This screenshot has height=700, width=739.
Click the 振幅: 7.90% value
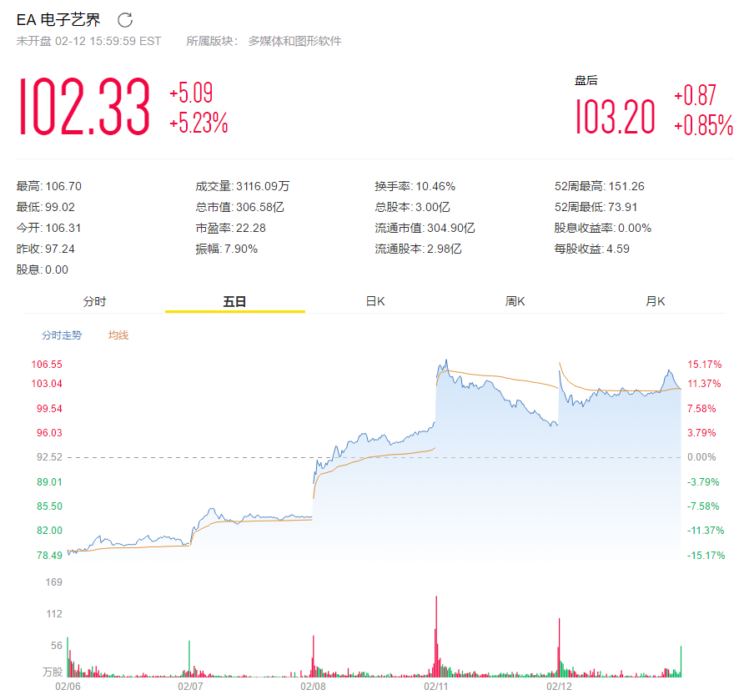point(227,249)
